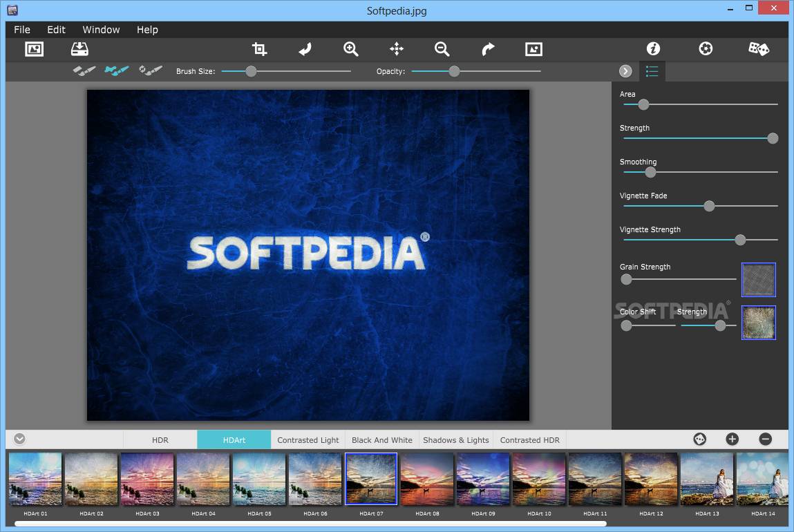Viewport: 794px width, 532px height.
Task: Switch to Contrasted Light tab
Action: click(x=308, y=440)
